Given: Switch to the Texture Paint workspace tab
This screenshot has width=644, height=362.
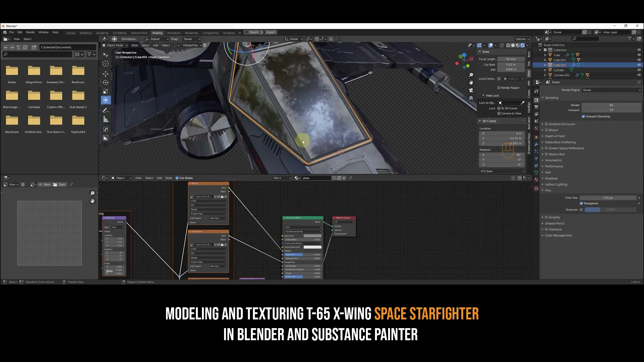Looking at the screenshot, I should [139, 33].
